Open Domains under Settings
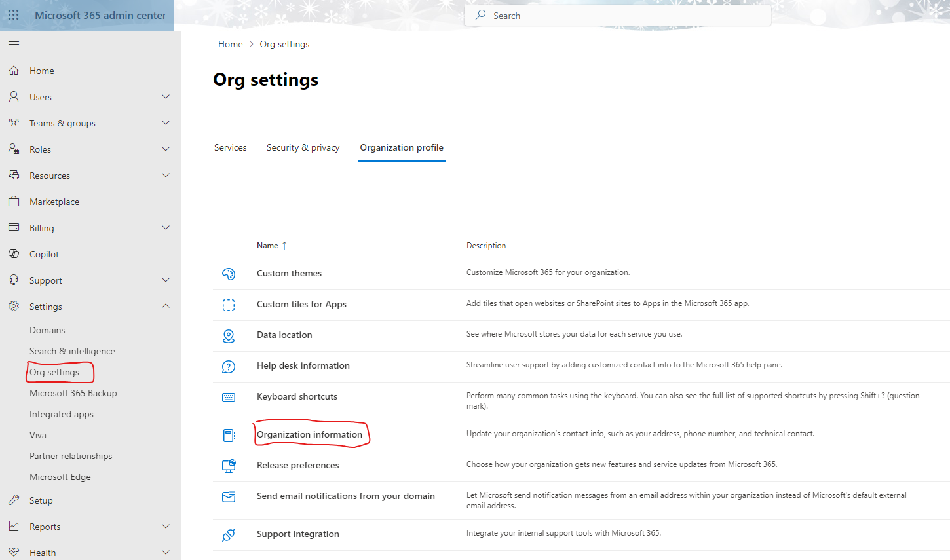 pos(47,330)
